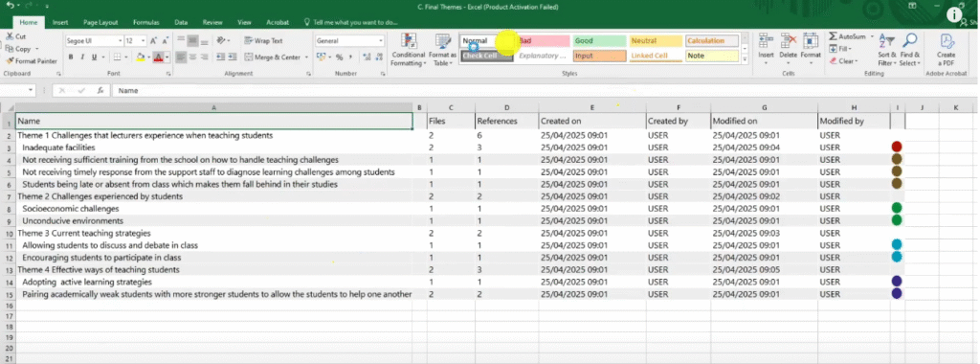This screenshot has height=364, width=980.
Task: Apply the Note cell style
Action: (x=711, y=56)
